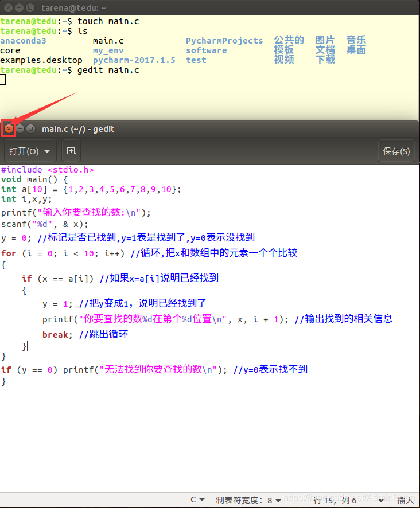This screenshot has height=508, width=420.
Task: Click the #include <stdio.h> line
Action: pos(48,170)
